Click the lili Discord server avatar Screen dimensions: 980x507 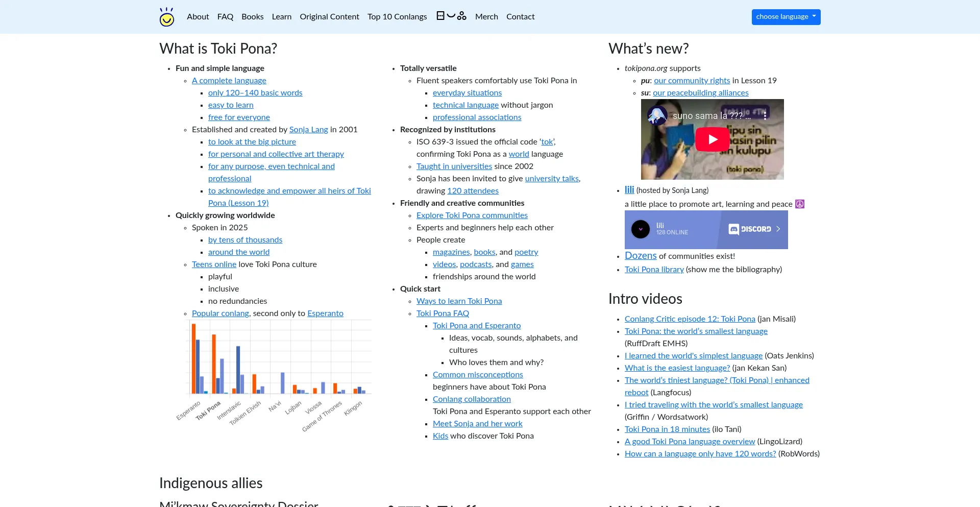tap(640, 229)
